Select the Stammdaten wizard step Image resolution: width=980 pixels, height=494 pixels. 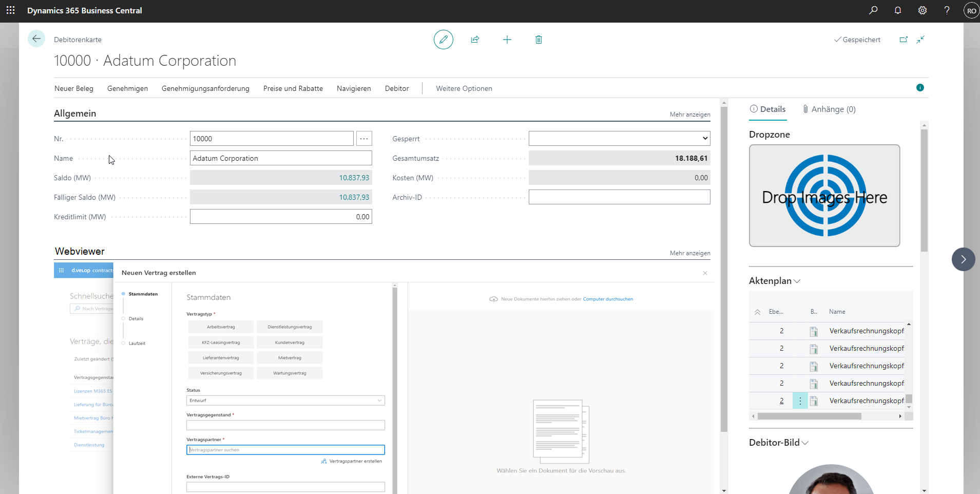point(143,294)
